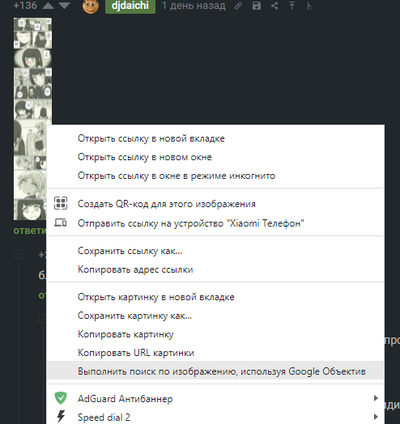
Task: Click the Speed dial 2 lightning icon
Action: point(61,416)
